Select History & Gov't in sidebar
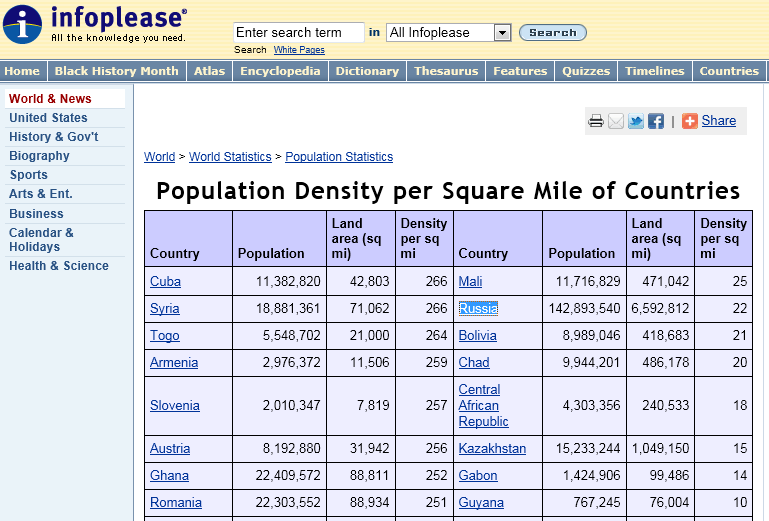Image resolution: width=769 pixels, height=521 pixels. (54, 137)
